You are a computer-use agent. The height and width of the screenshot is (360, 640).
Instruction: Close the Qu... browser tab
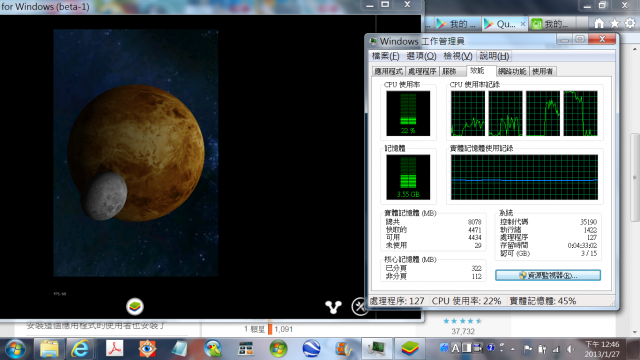522,24
